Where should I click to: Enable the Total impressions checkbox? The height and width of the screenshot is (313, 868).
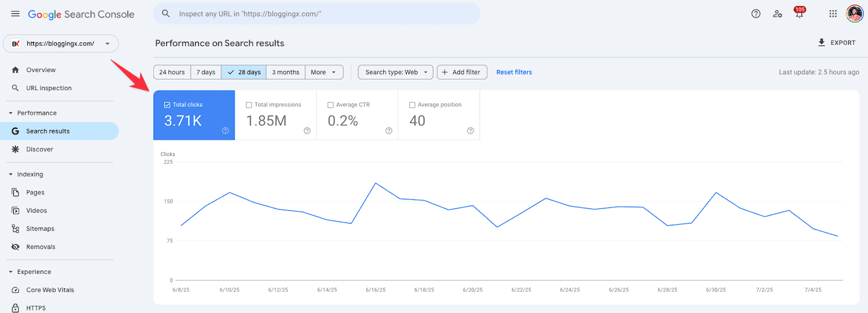249,105
